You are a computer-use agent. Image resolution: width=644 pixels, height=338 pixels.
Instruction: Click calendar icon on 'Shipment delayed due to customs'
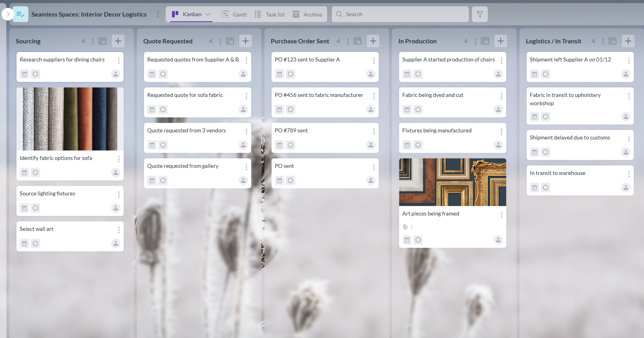coord(534,152)
